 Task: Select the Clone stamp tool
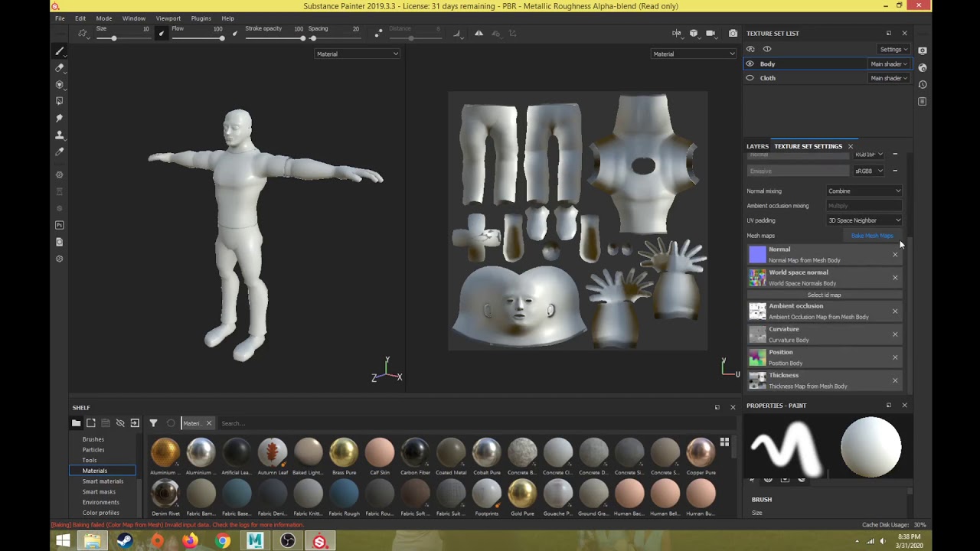click(x=59, y=135)
